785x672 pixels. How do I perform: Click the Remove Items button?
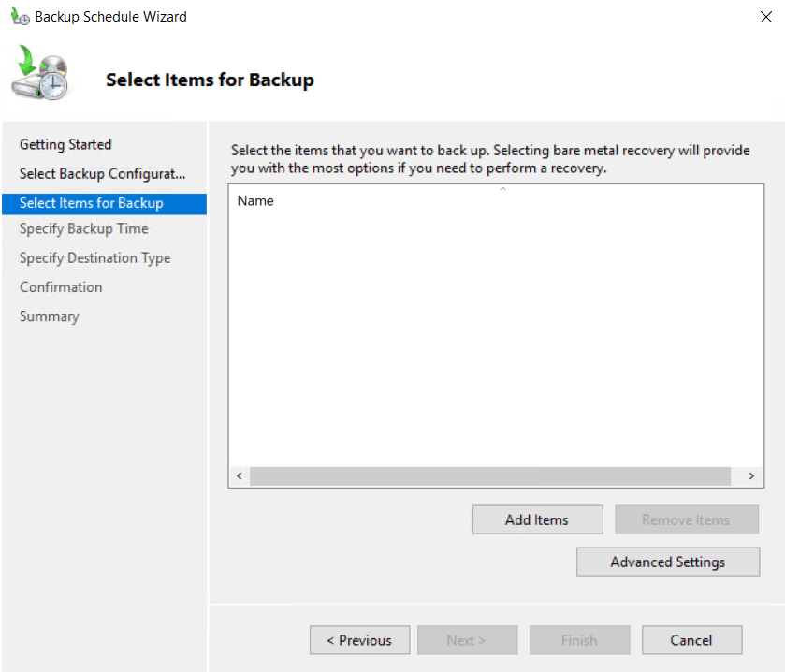coord(686,519)
